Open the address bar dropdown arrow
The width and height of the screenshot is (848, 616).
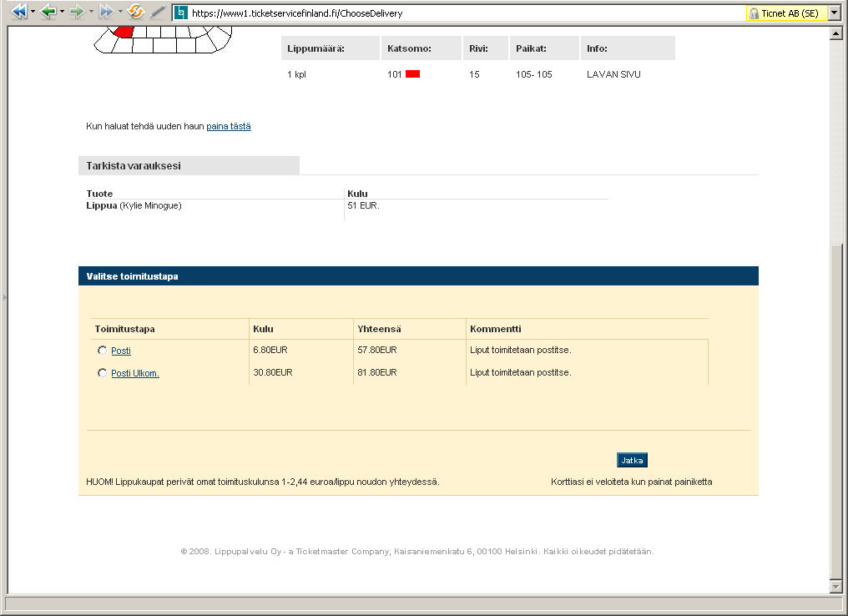pos(834,13)
